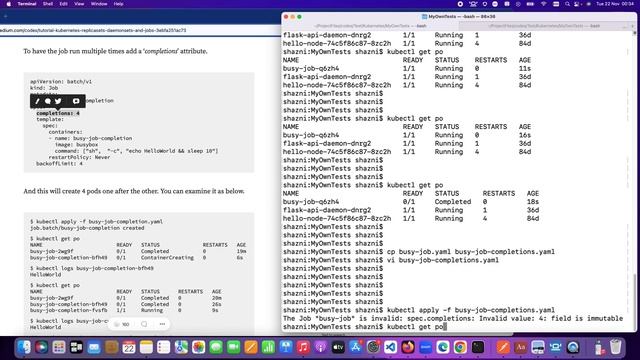Open Mission Control from the Dock

coord(76,347)
